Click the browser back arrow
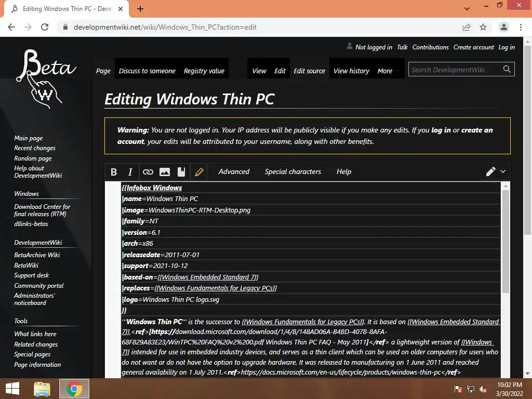 point(11,27)
